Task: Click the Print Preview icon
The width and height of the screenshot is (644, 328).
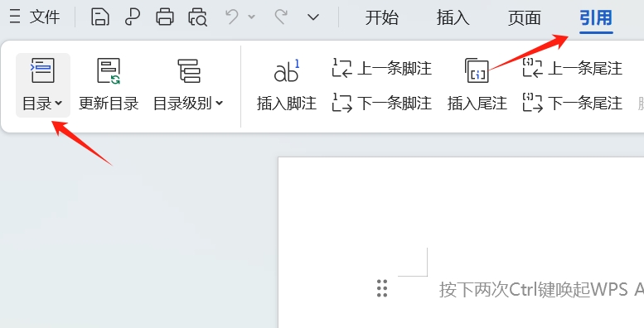Action: (x=197, y=17)
